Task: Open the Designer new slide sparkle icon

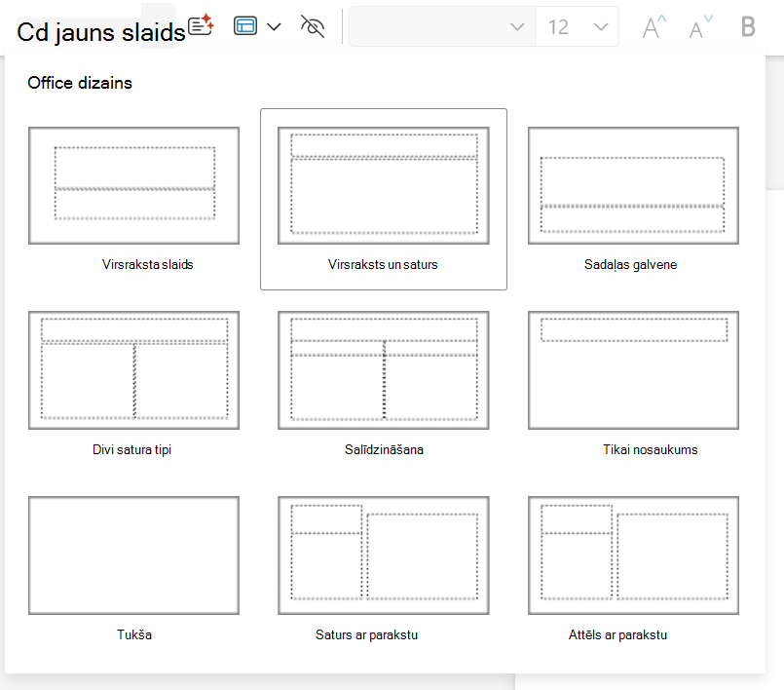Action: pos(201,25)
